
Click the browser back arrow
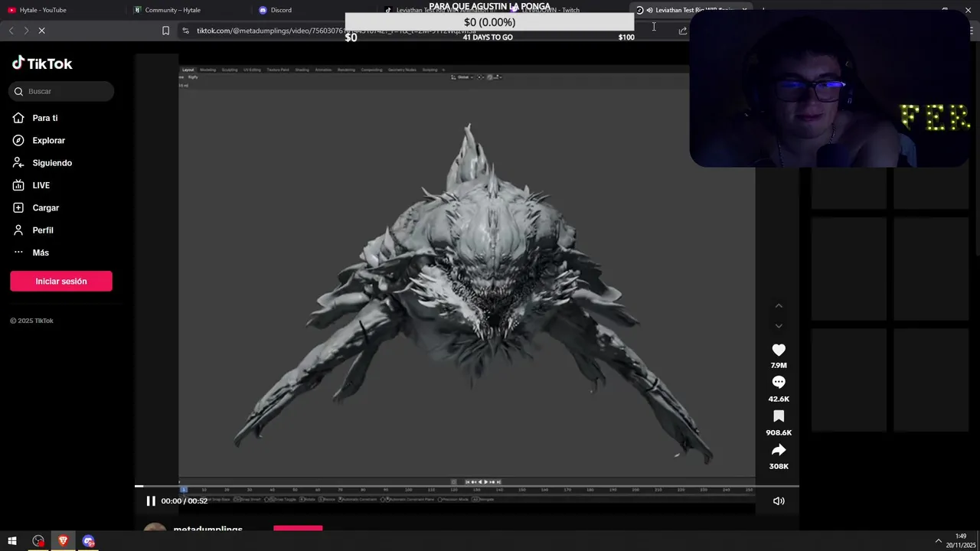click(x=11, y=31)
